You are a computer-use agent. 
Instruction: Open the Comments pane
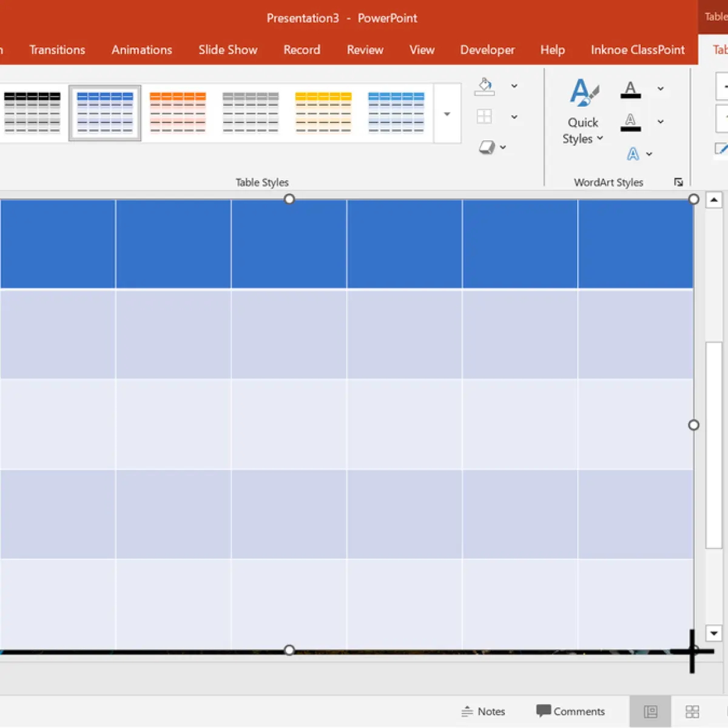571,712
